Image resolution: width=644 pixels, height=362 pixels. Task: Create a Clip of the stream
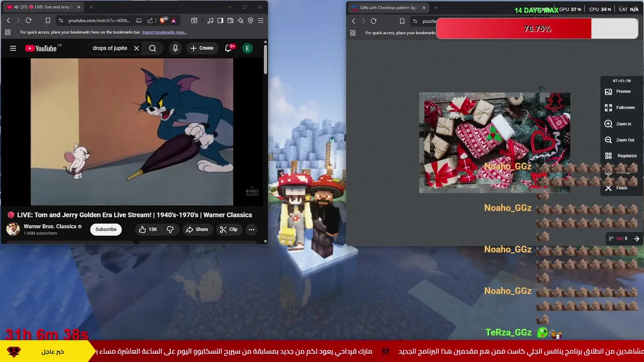[x=228, y=229]
